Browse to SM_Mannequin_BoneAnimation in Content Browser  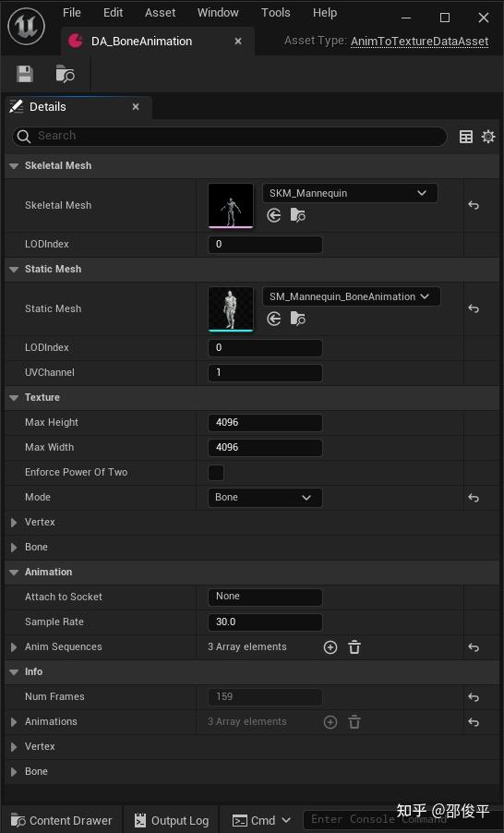pyautogui.click(x=298, y=319)
